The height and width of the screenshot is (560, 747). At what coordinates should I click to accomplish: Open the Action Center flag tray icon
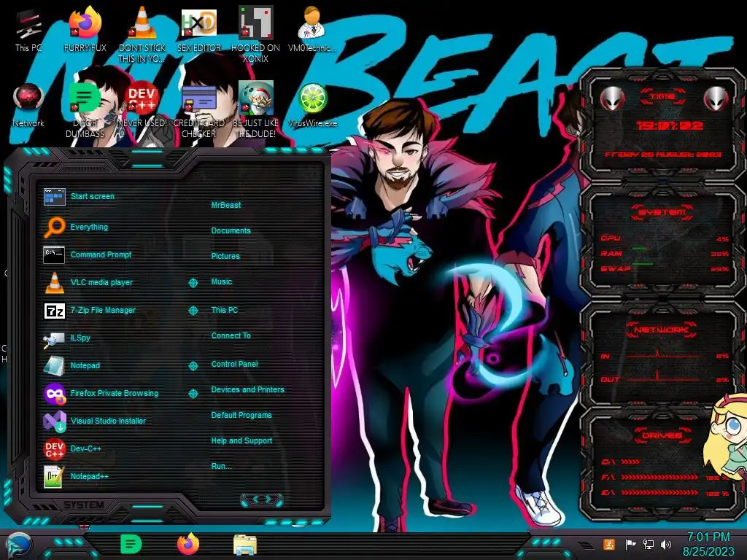630,544
